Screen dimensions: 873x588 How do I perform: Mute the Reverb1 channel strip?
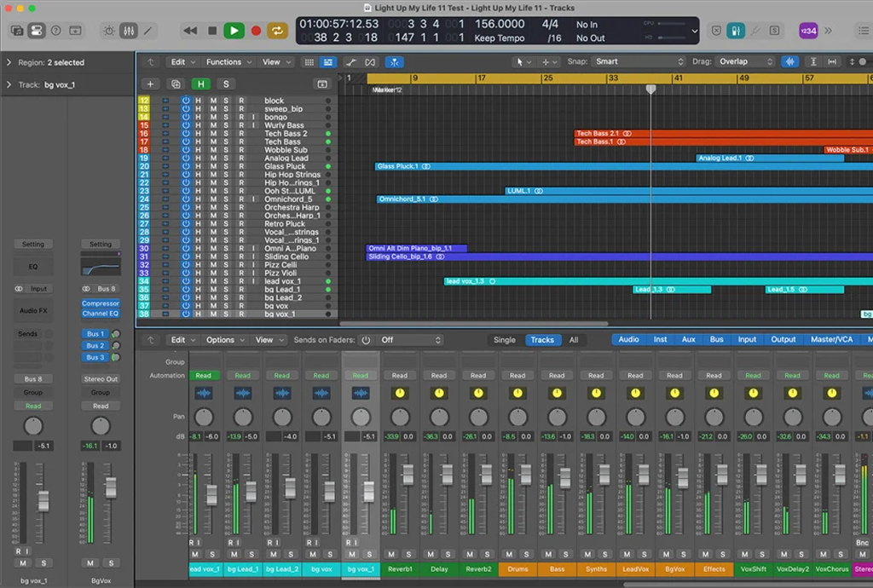391,555
